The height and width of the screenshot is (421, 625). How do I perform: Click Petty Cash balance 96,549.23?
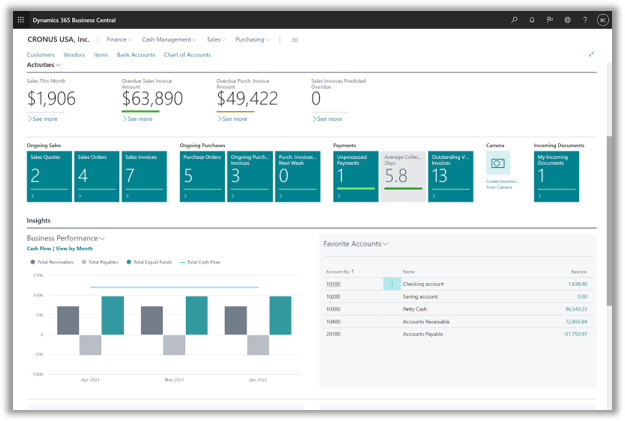[x=576, y=309]
